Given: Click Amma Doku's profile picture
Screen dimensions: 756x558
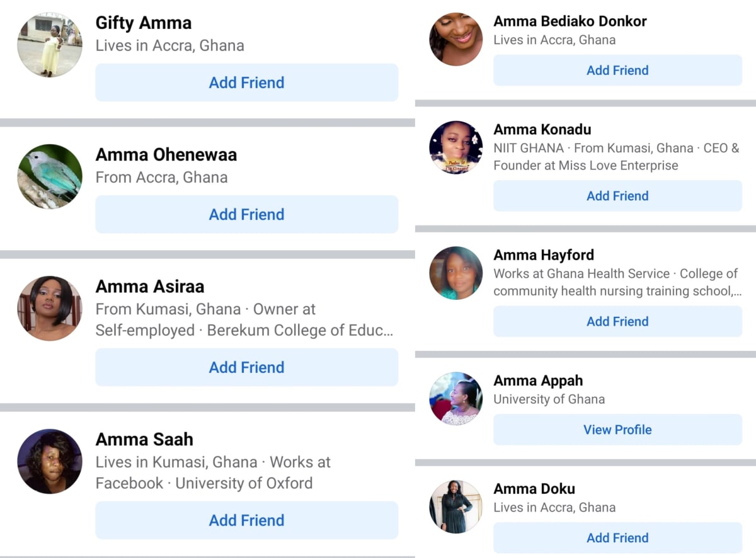Looking at the screenshot, I should coord(456,507).
